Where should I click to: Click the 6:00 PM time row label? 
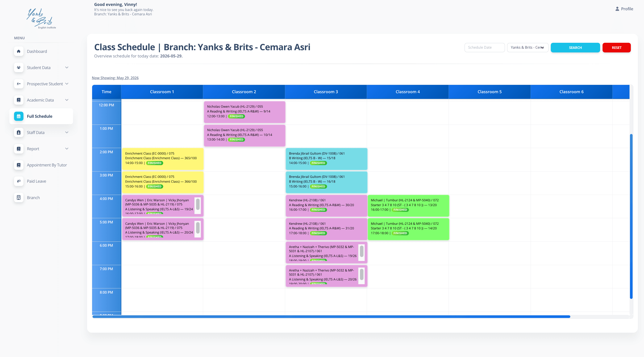click(x=106, y=245)
